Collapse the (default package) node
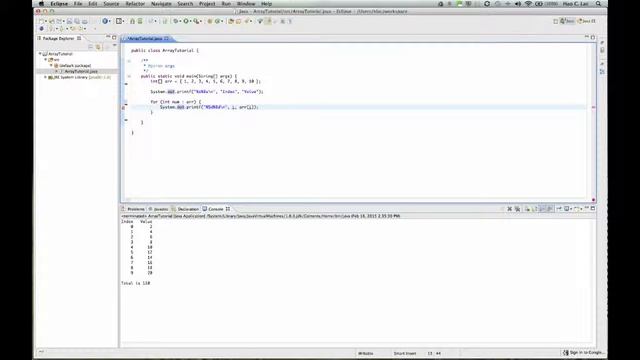This screenshot has height=360, width=640. click(x=51, y=65)
